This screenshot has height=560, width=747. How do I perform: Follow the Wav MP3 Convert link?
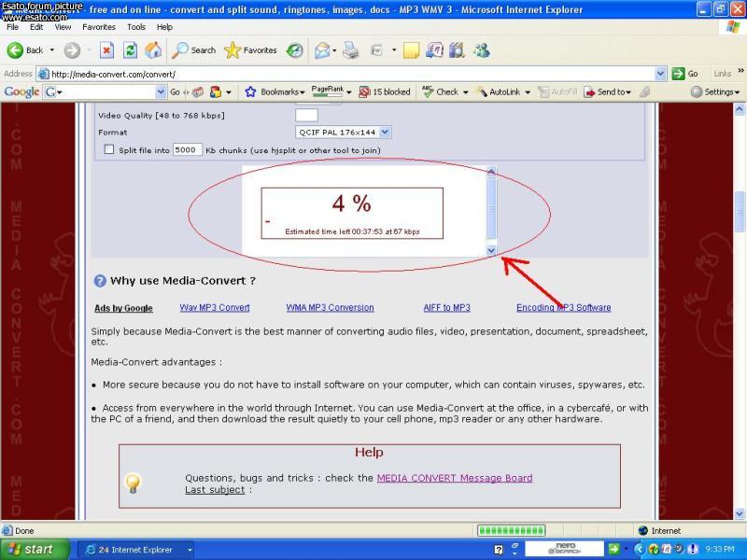215,308
